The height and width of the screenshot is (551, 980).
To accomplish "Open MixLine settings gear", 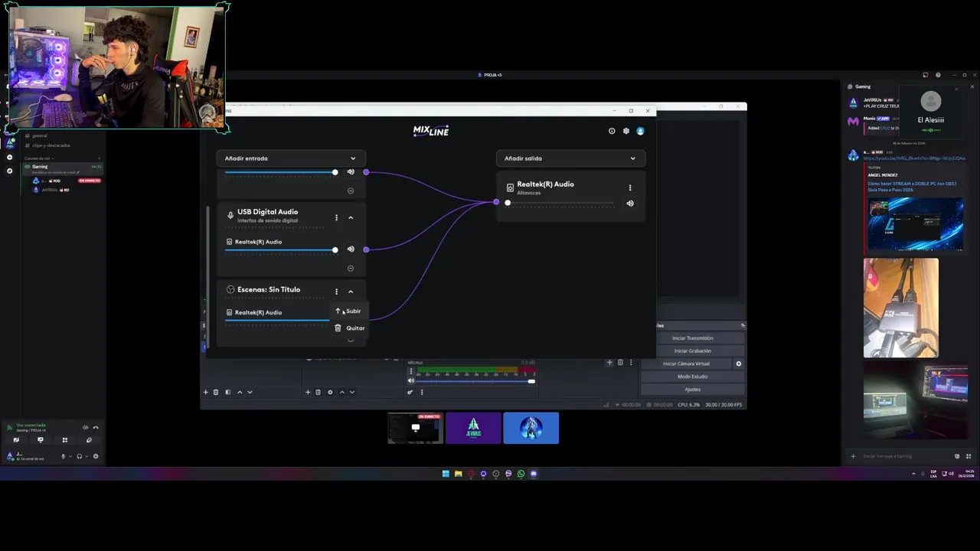I will point(626,131).
